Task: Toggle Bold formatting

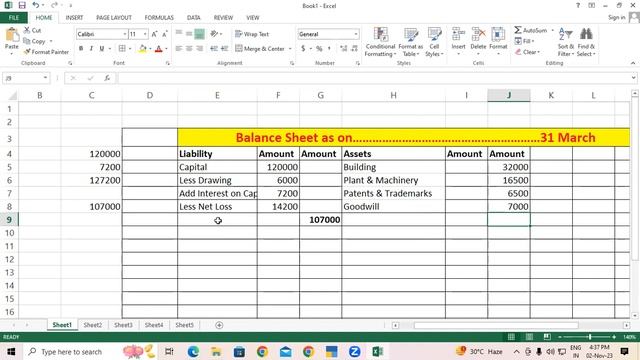Action: point(81,49)
